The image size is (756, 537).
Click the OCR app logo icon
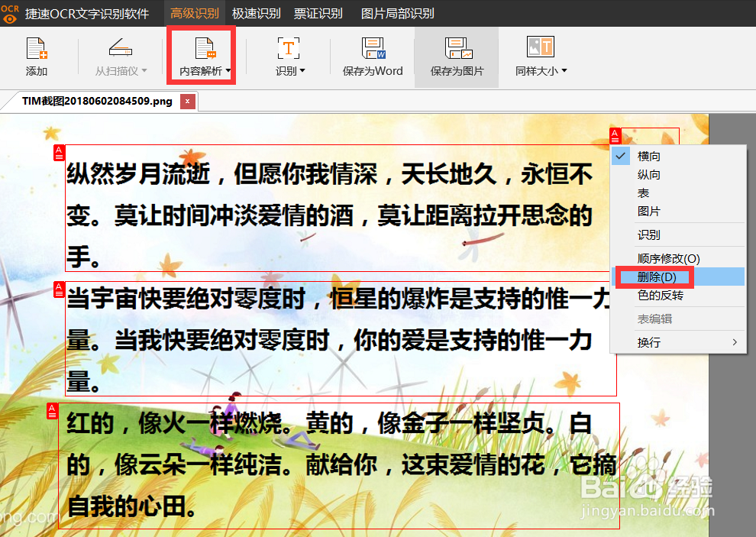tap(10, 14)
